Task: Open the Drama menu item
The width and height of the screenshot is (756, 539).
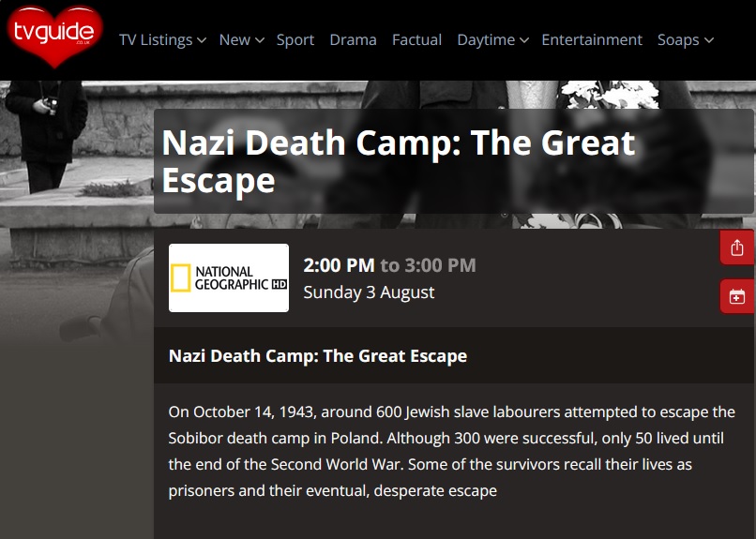Action: coord(353,40)
